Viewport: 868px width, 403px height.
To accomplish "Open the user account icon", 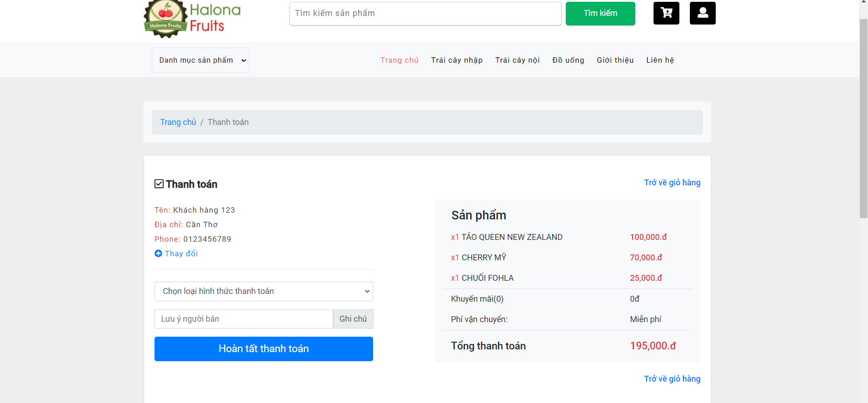I will pyautogui.click(x=703, y=13).
